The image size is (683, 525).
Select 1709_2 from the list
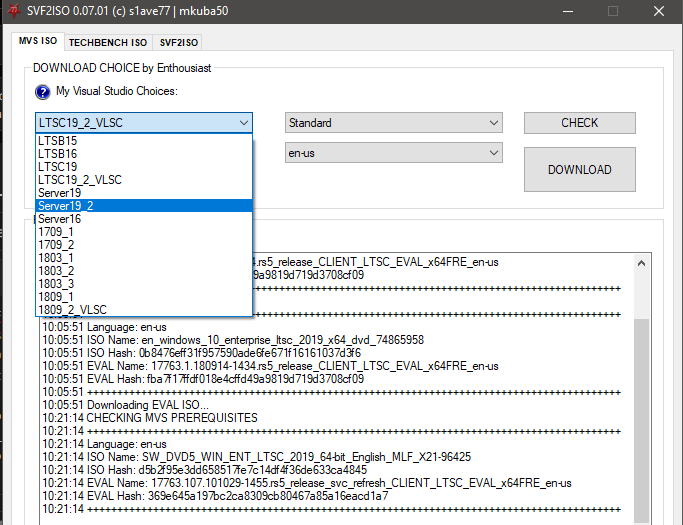144,245
